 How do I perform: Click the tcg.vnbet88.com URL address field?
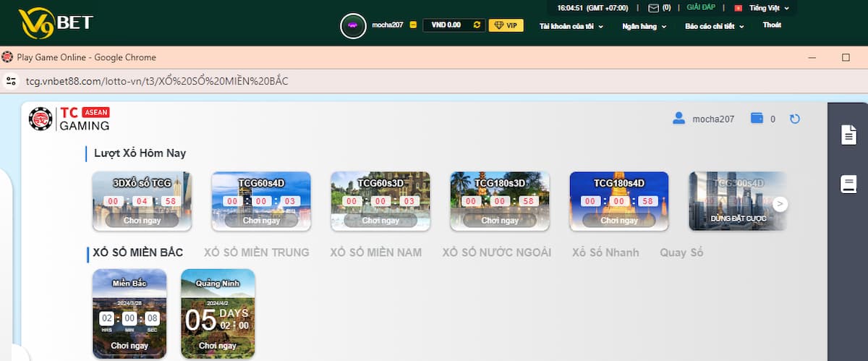(157, 81)
